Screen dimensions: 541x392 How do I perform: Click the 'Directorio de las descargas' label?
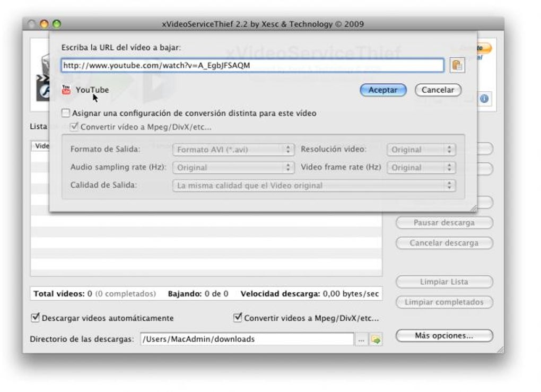[x=82, y=339]
